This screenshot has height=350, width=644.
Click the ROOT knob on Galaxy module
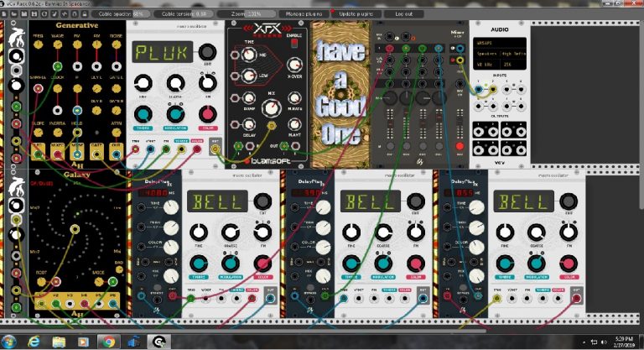click(x=41, y=282)
